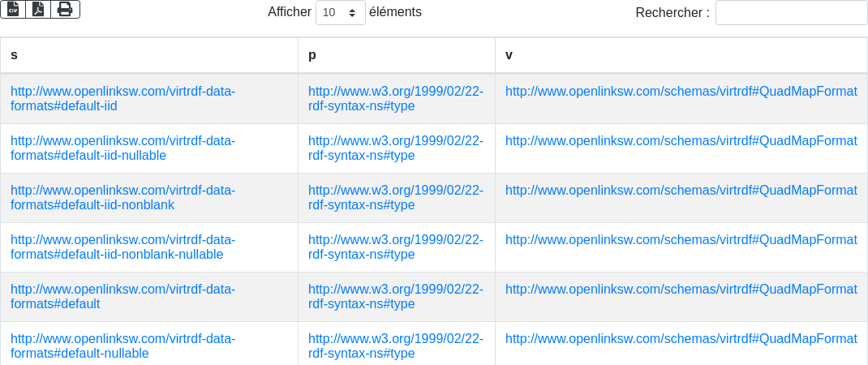Open the default-iid-nonblank-nullable subject link
Screen dimensions: 868x365
tap(122, 247)
